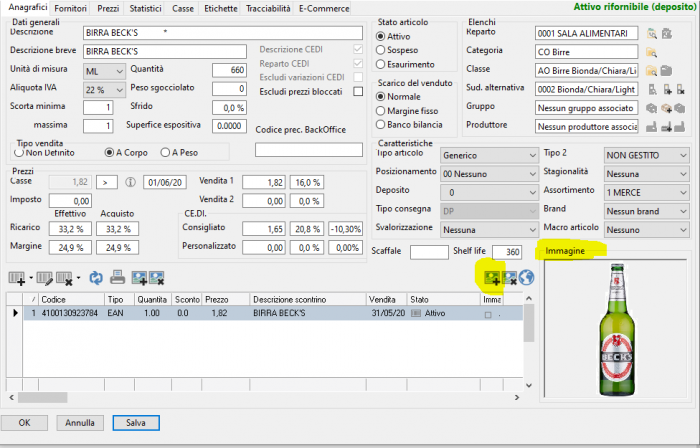Image resolution: width=700 pixels, height=448 pixels.
Task: Tick the Escludi prezzi bloccati checkbox
Action: (x=358, y=91)
